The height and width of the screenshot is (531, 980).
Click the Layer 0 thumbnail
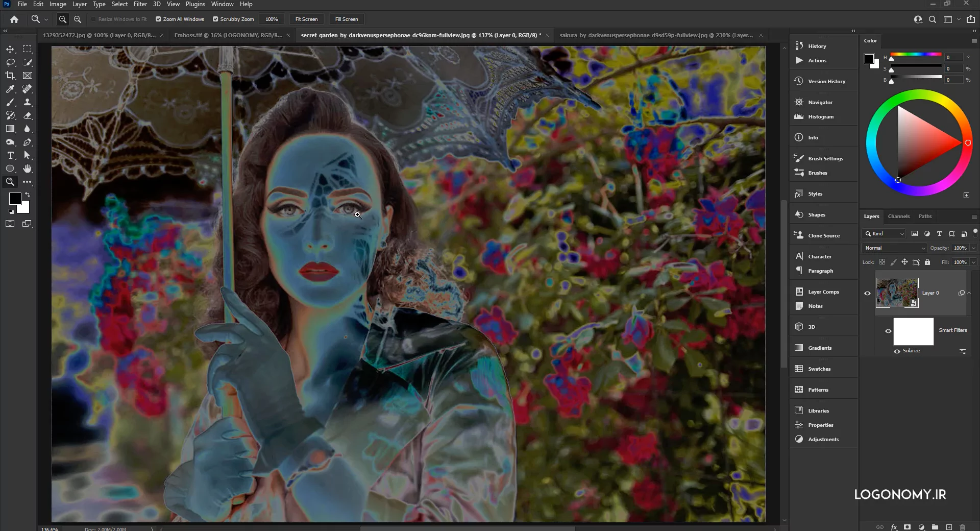tap(897, 293)
